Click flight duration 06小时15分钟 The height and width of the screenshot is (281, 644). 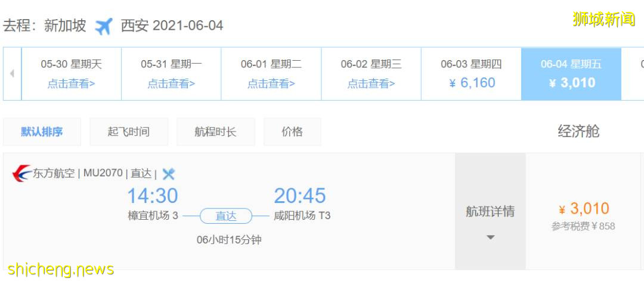(x=229, y=239)
